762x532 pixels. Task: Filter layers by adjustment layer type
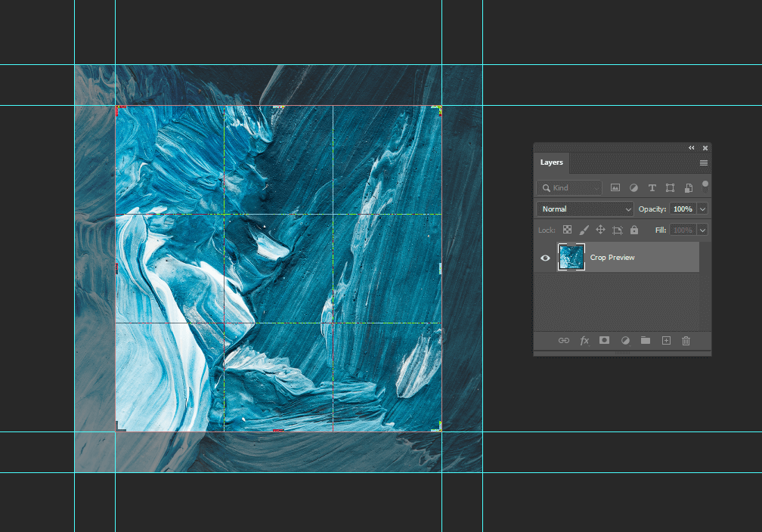click(x=633, y=187)
